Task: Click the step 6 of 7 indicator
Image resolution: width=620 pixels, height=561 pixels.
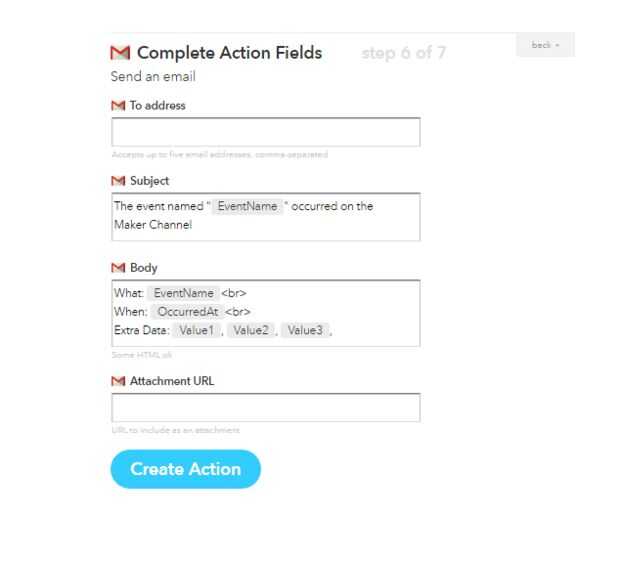Action: [403, 53]
